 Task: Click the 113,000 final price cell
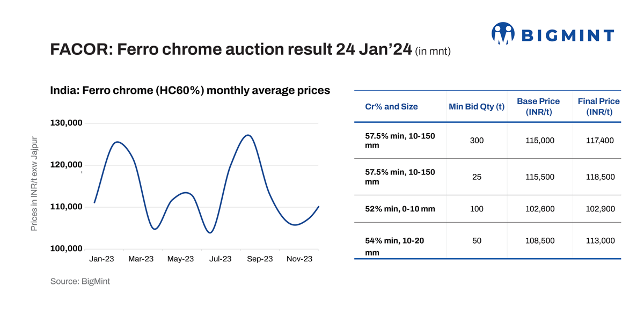[599, 241]
